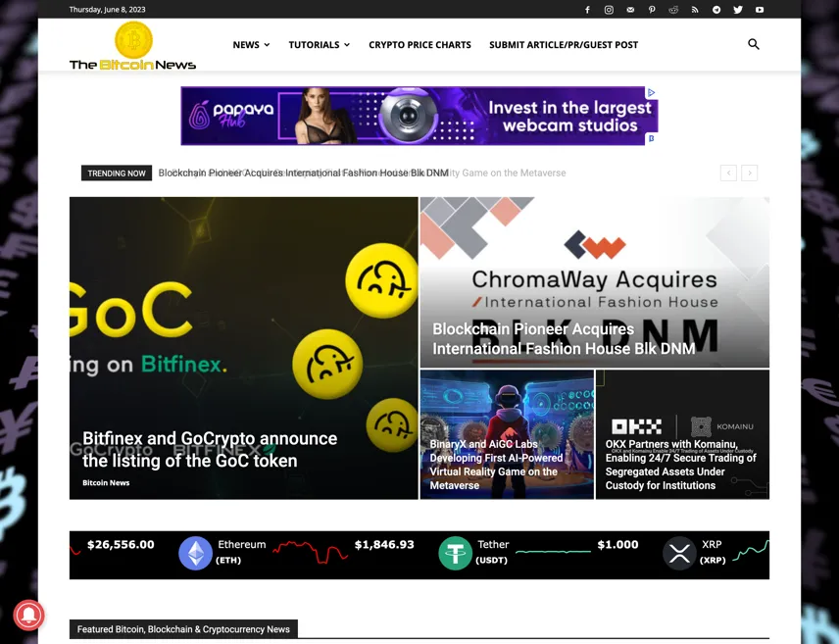Image resolution: width=839 pixels, height=644 pixels.
Task: Open BinaryX and AiGC Labs article
Action: [496, 465]
